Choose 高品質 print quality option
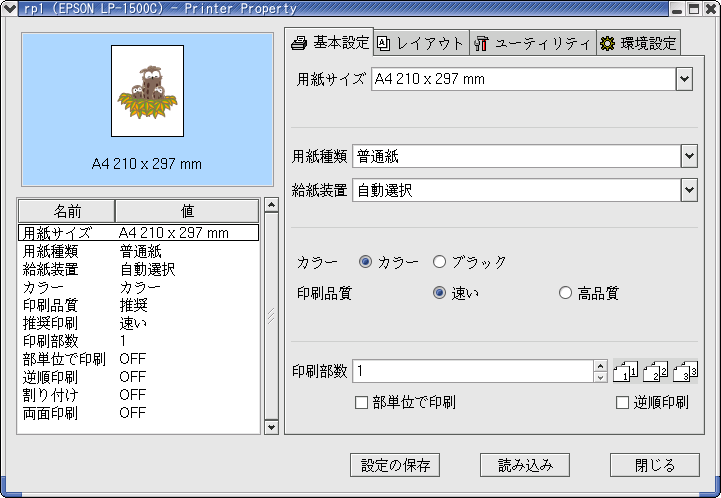The image size is (721, 498). coord(566,293)
